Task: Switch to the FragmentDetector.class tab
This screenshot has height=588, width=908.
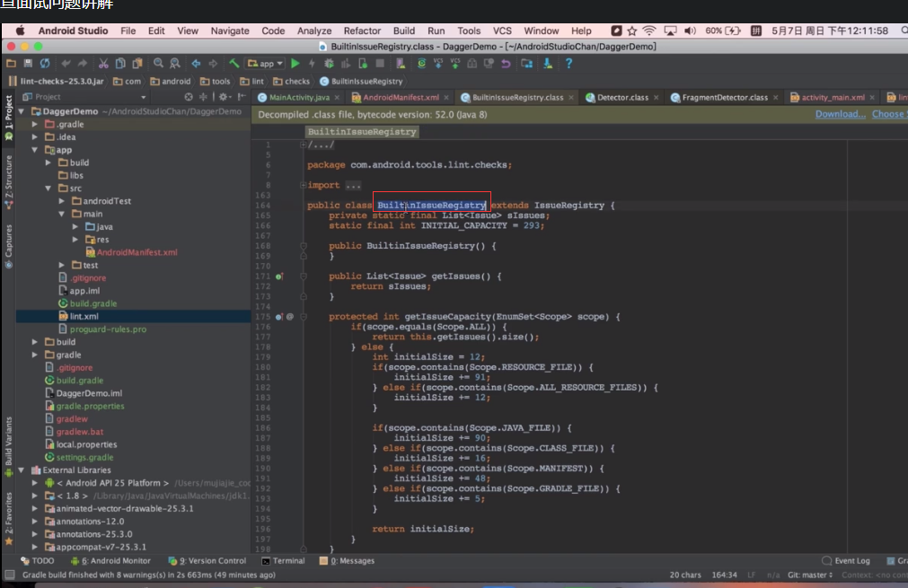Action: pos(725,98)
